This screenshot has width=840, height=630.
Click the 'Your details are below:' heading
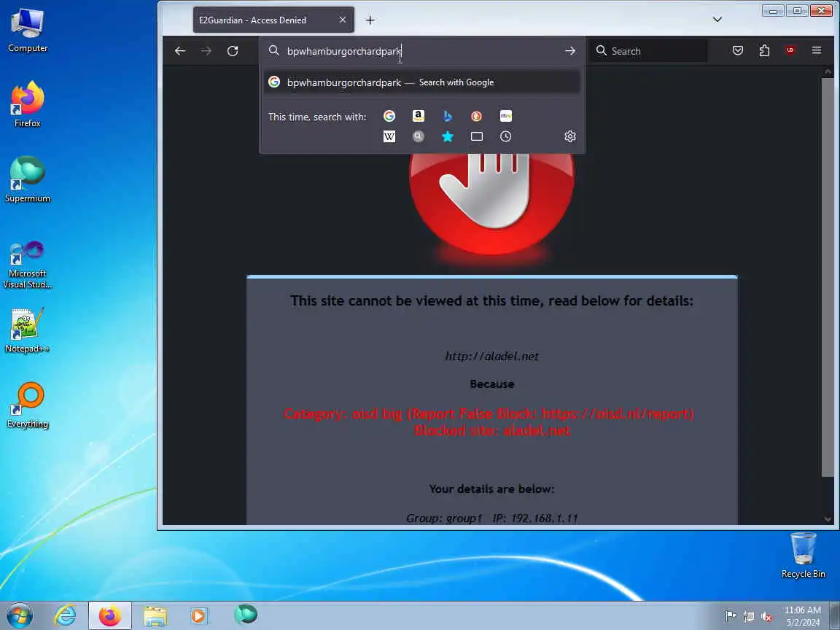click(x=491, y=489)
